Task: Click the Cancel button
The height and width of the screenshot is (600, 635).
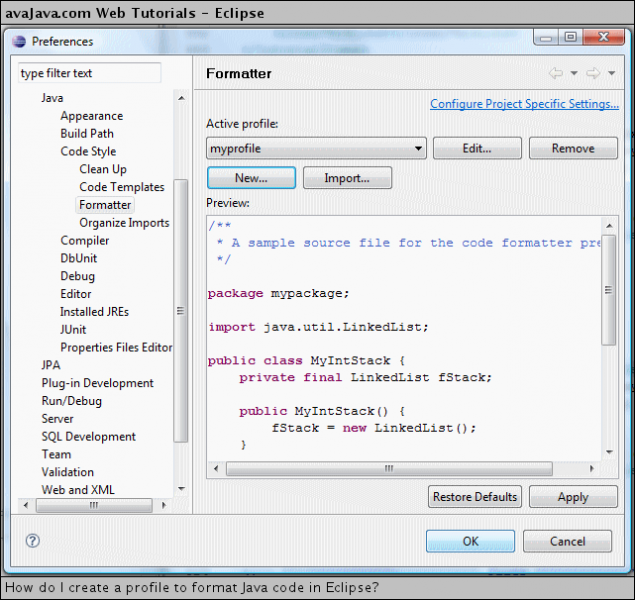Action: point(567,541)
